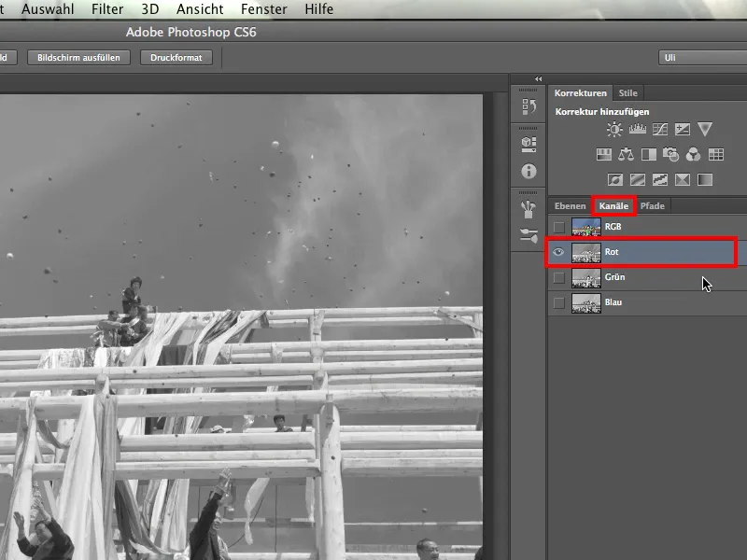Switch to the Pfade tab
Screen dimensions: 747x560
(652, 205)
